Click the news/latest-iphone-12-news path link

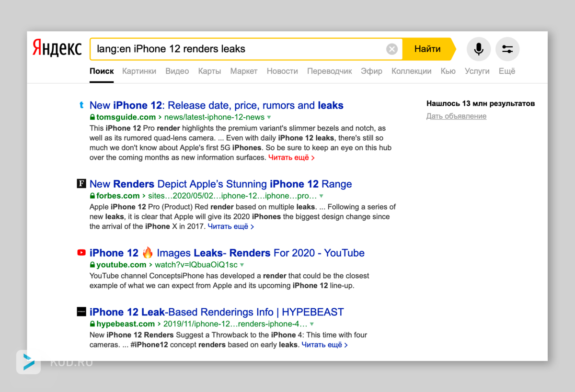[215, 117]
